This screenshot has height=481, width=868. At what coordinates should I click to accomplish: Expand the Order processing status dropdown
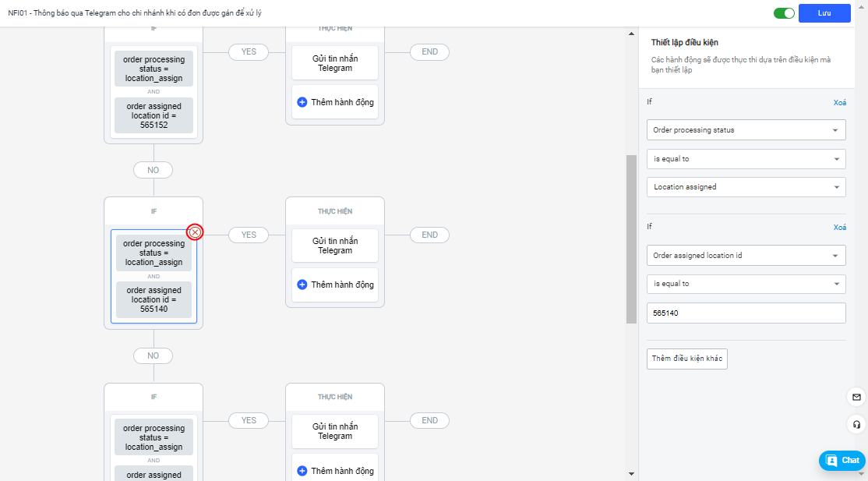(x=746, y=130)
